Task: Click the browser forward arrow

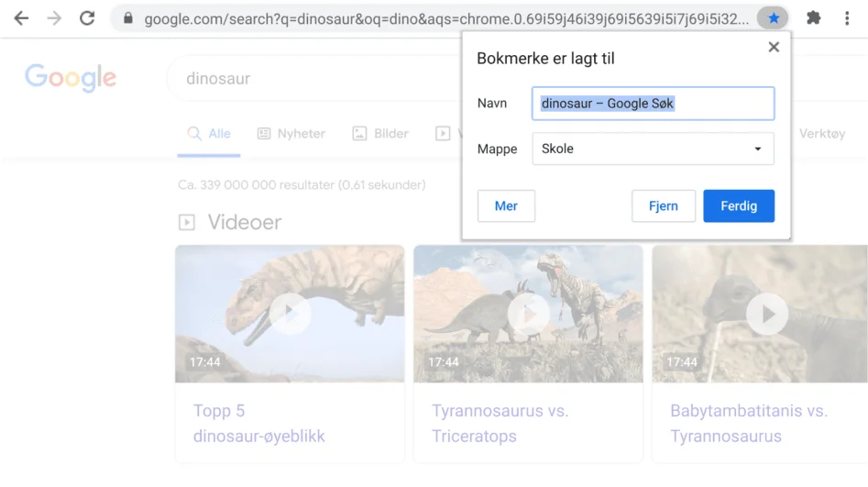Action: coord(54,18)
